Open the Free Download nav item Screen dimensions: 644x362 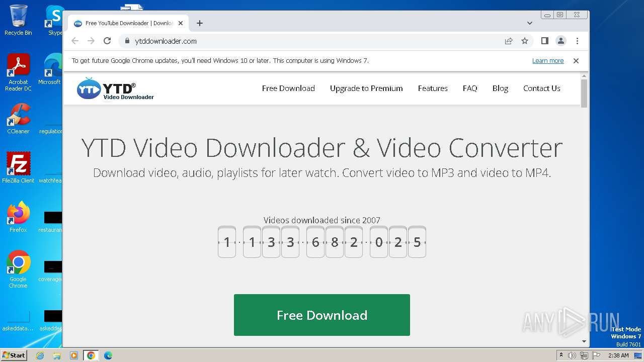pyautogui.click(x=288, y=88)
